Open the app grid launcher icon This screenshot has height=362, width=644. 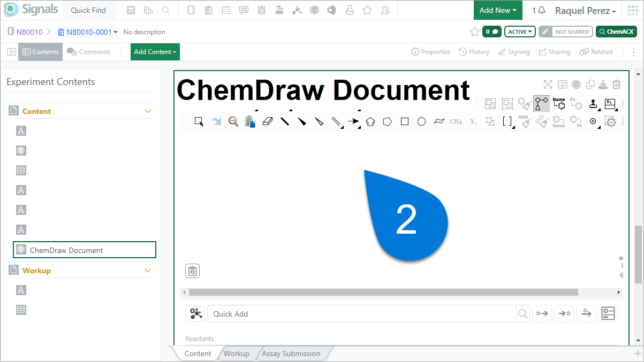point(633,11)
